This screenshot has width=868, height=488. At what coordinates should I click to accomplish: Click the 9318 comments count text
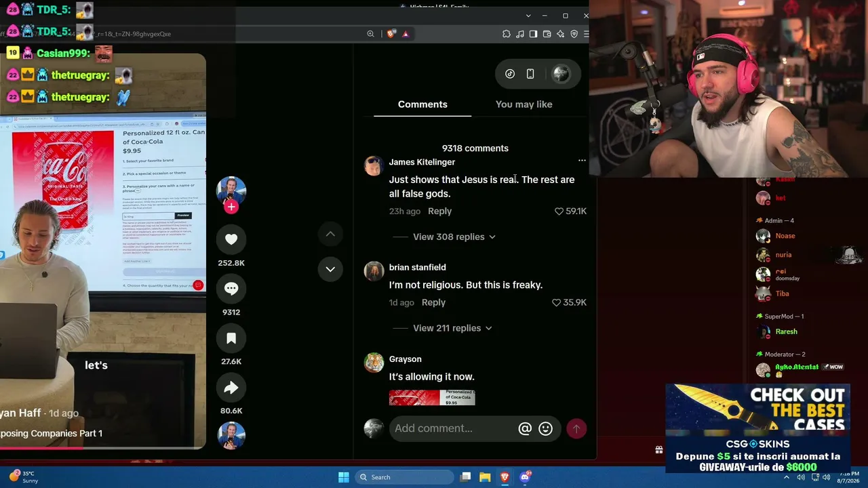(x=475, y=148)
